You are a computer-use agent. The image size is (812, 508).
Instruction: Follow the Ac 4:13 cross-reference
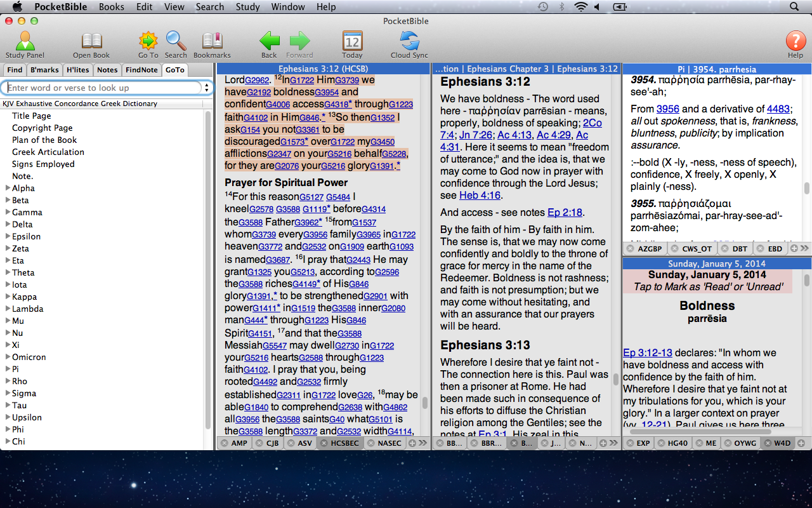(515, 135)
